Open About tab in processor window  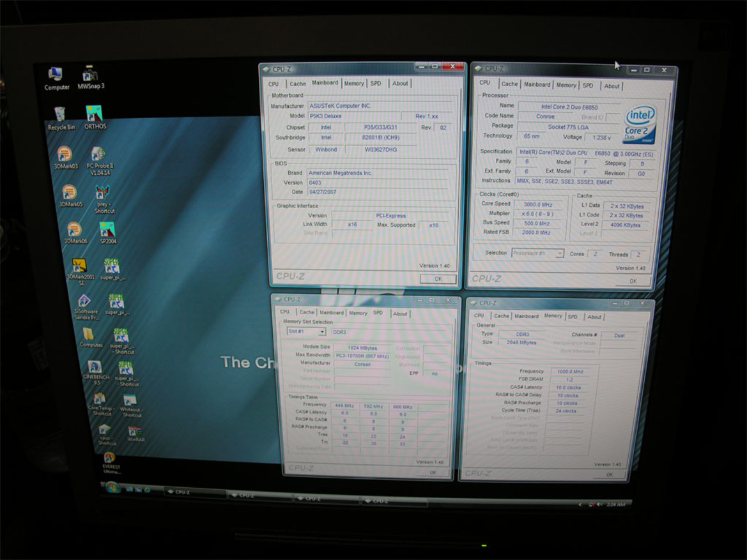[x=612, y=86]
